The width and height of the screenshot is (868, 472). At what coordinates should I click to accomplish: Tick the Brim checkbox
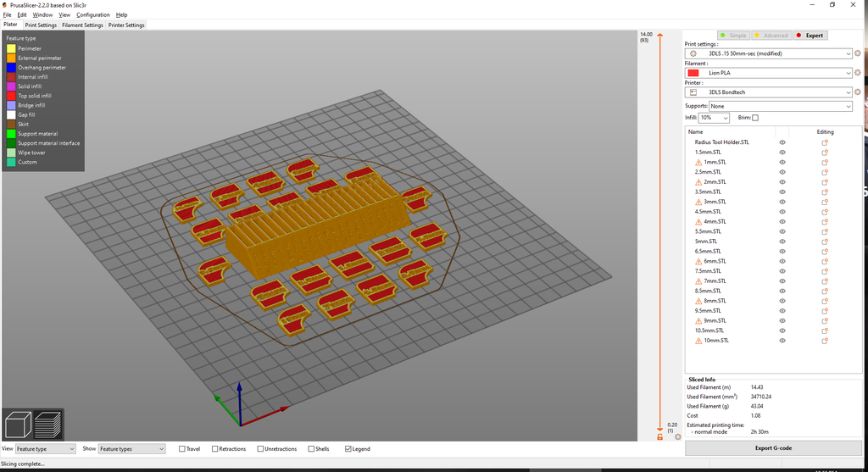pyautogui.click(x=755, y=118)
